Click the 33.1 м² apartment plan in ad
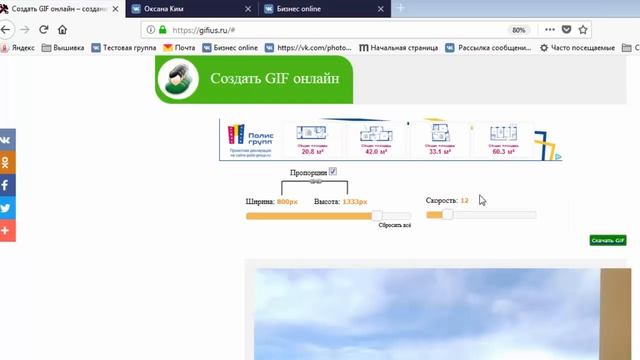The height and width of the screenshot is (360, 640). pos(440,140)
